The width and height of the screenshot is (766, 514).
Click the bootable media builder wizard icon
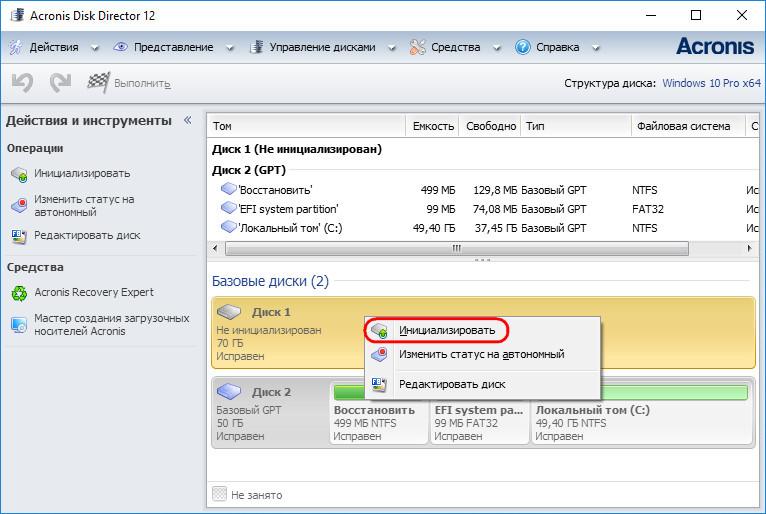[x=19, y=324]
